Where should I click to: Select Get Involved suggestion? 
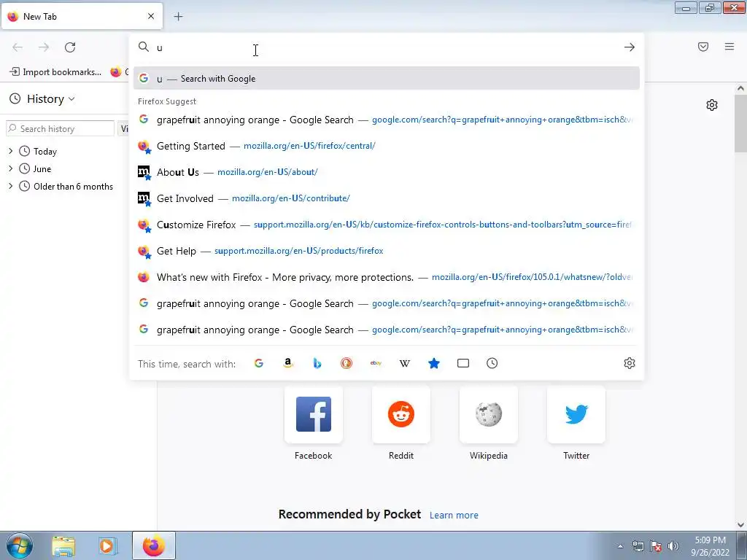387,198
